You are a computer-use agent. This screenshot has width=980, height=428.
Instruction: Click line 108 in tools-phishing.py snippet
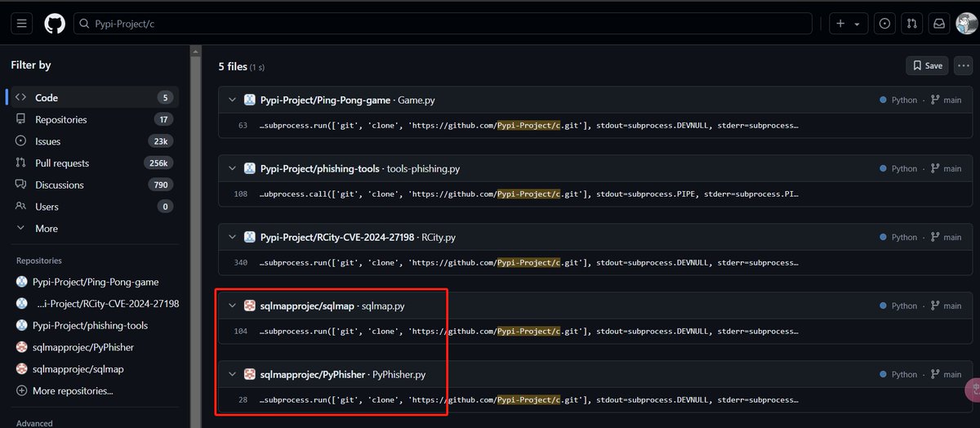click(x=241, y=194)
